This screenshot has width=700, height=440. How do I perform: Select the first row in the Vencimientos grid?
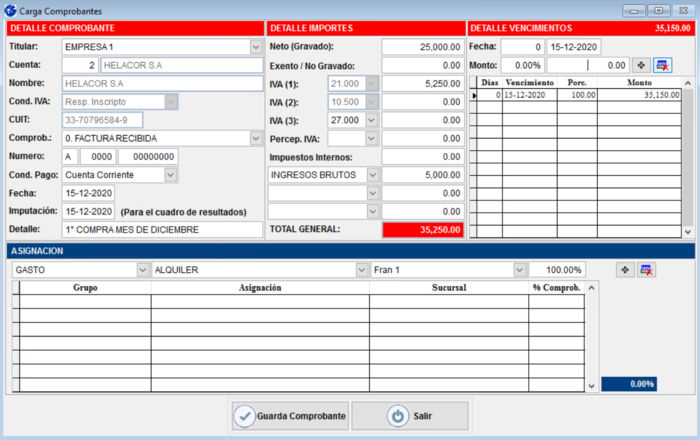(x=580, y=95)
